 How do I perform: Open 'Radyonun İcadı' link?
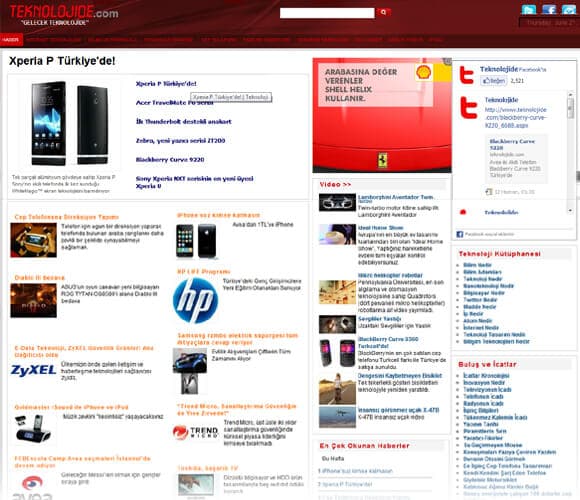483,403
